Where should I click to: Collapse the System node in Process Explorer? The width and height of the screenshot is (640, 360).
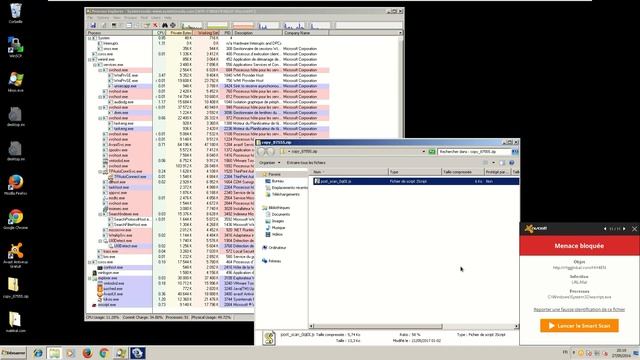pos(90,38)
